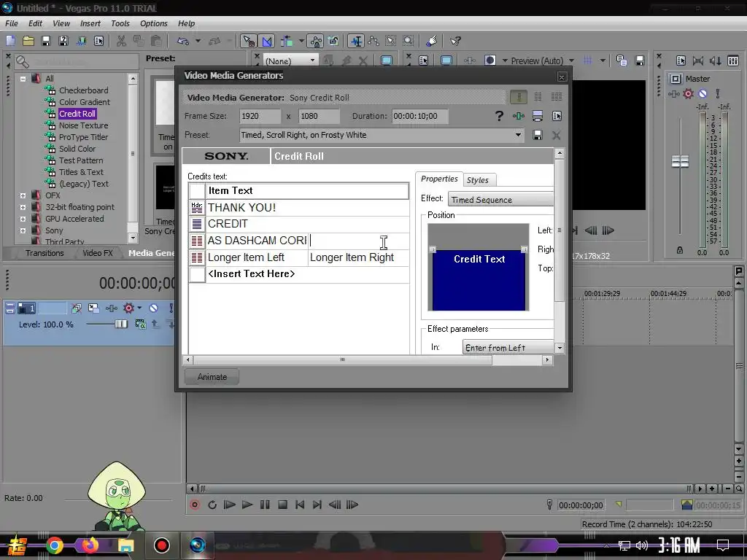Click the track Level slider handle
Viewport: 747px width, 560px height.
point(121,324)
